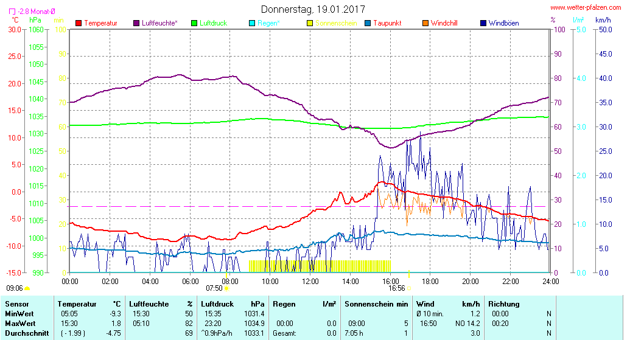This screenshot has height=340, width=644.
Task: Click the 05:10 humidity time
Action: tap(141, 324)
